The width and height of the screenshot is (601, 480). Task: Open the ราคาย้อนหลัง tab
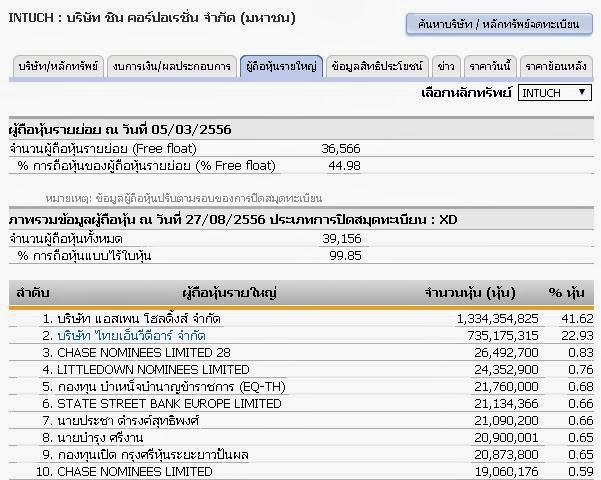(x=556, y=67)
